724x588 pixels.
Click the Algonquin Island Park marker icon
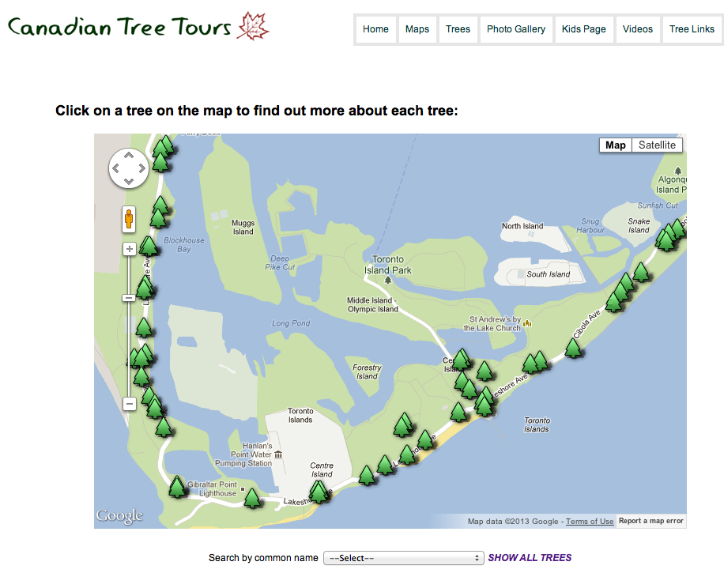pos(678,171)
